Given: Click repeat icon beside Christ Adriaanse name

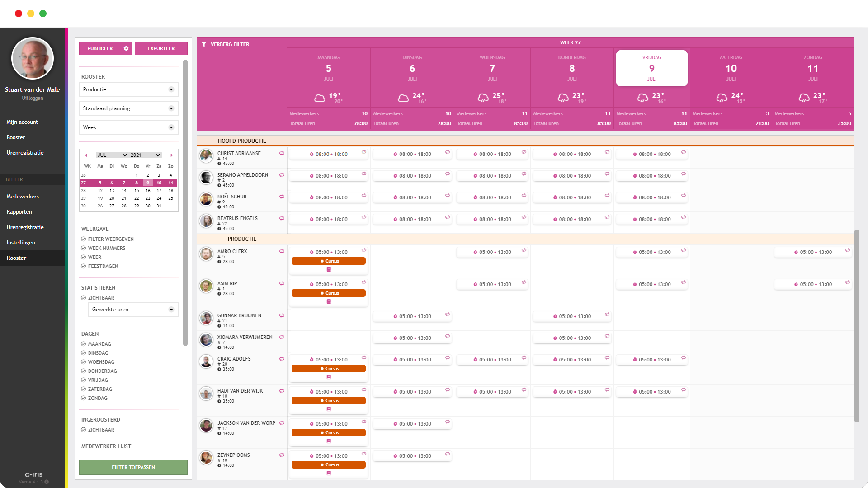Looking at the screenshot, I should click(x=282, y=153).
